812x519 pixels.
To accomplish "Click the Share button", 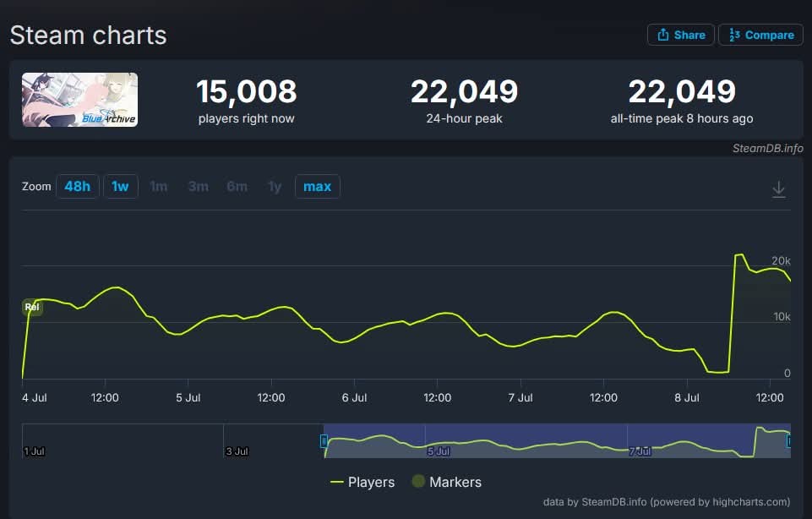I will coord(680,36).
